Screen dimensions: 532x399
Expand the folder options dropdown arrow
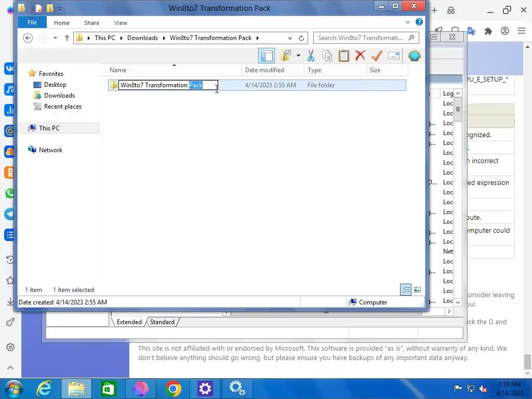tap(298, 56)
